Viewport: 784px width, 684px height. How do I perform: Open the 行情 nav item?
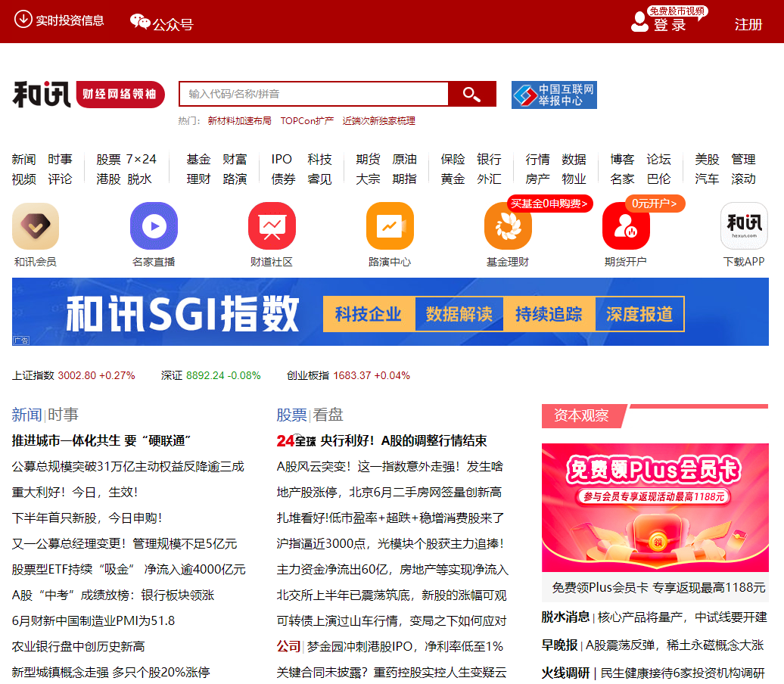(x=537, y=160)
